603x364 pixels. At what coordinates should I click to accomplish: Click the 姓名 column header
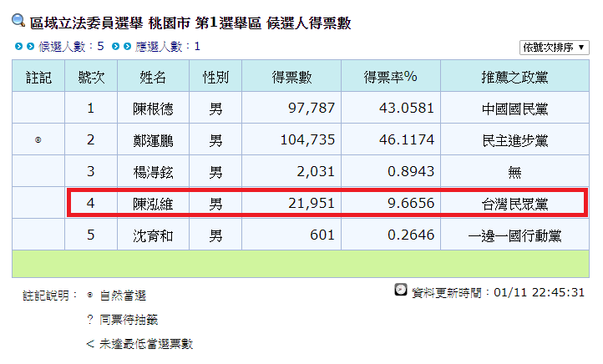153,78
